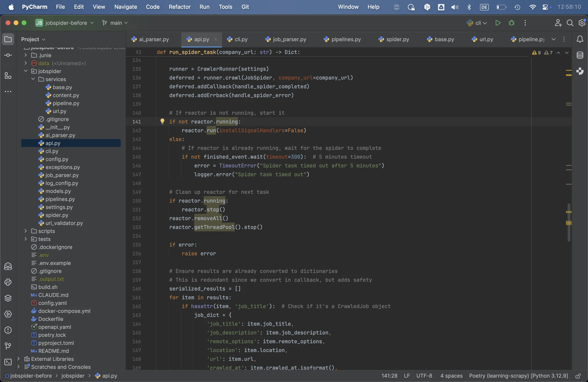The image size is (588, 382).
Task: Expand the scripts folder
Action: (26, 231)
